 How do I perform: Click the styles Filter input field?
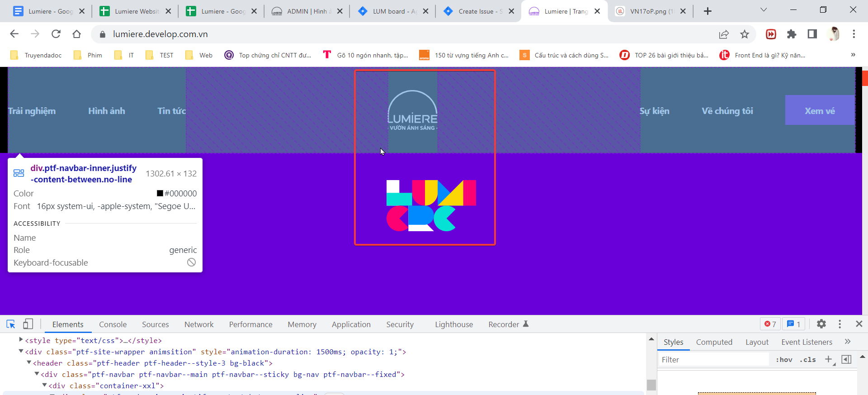pos(713,360)
